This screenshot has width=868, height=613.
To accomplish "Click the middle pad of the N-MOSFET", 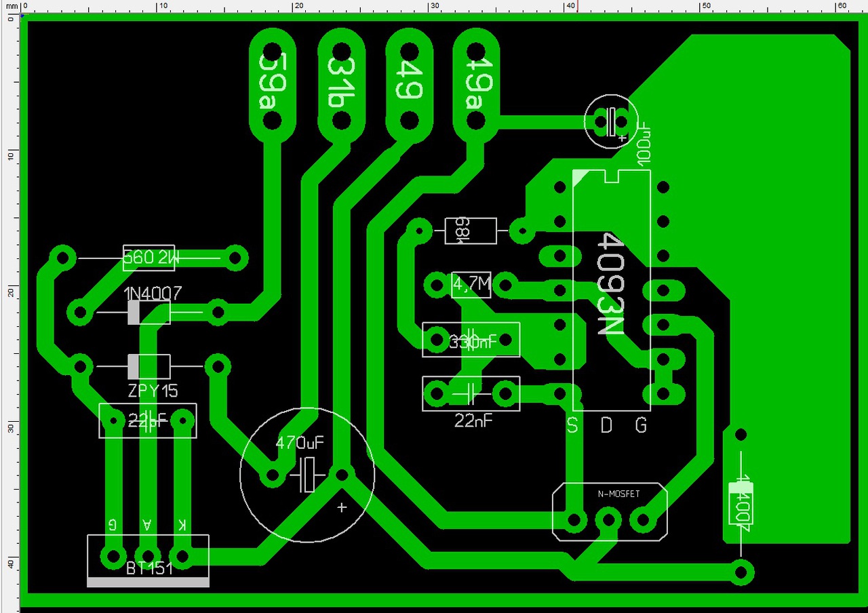I will point(608,521).
